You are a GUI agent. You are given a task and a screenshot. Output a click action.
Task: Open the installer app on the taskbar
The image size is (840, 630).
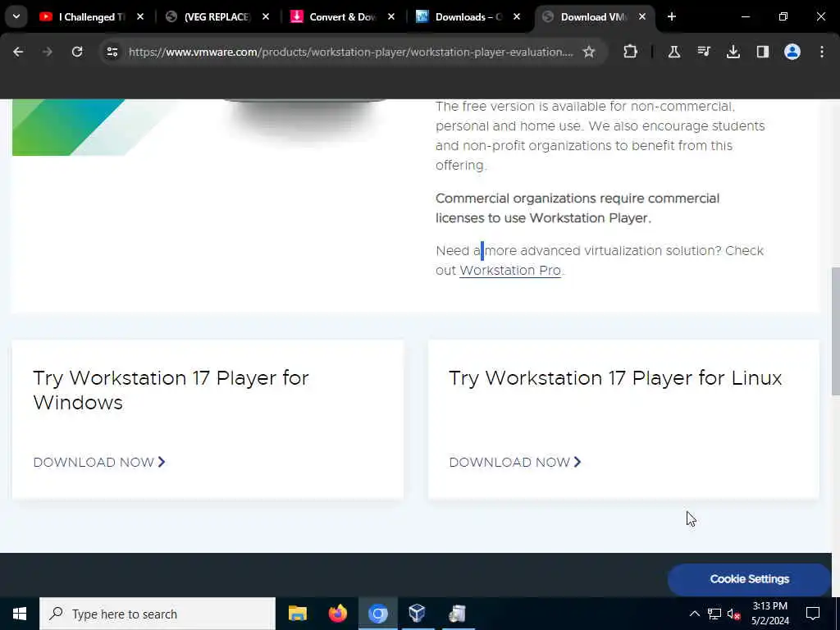pos(457,614)
